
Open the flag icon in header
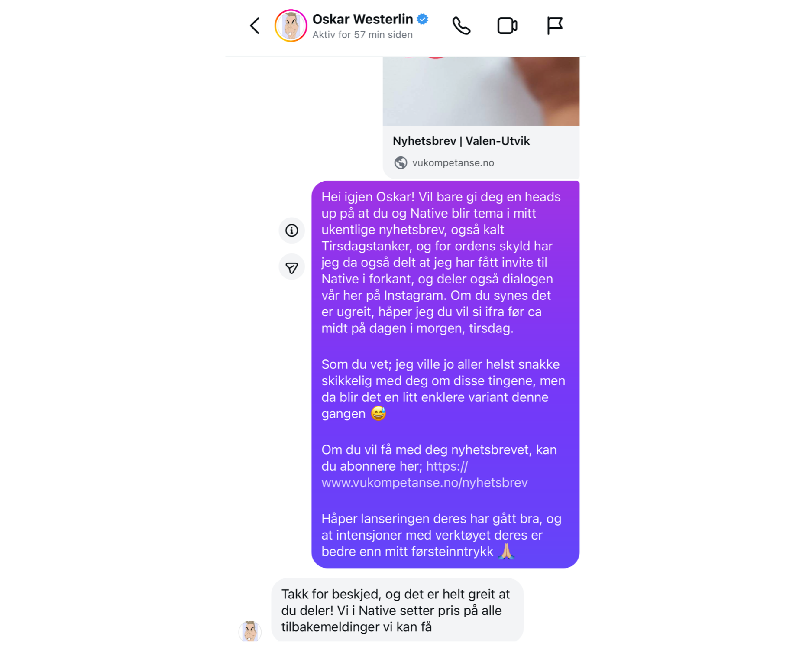554,26
